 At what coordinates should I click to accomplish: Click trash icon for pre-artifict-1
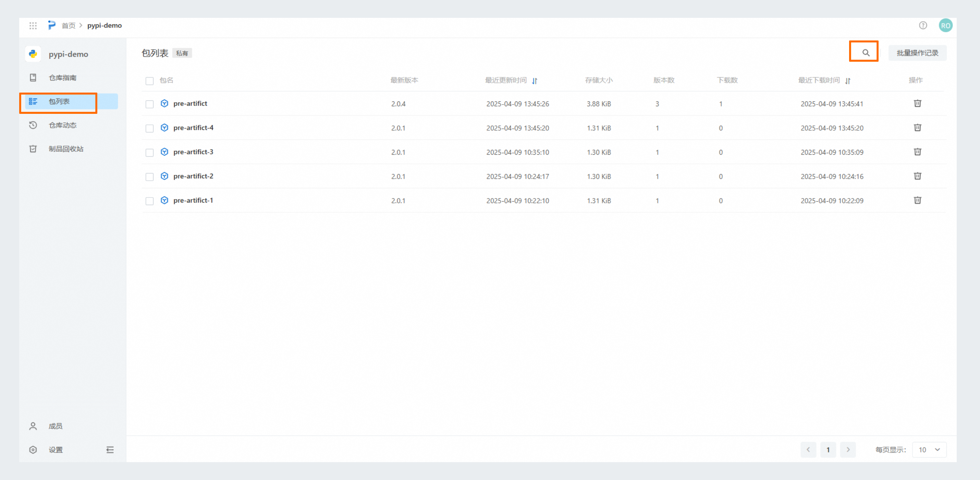coord(917,200)
